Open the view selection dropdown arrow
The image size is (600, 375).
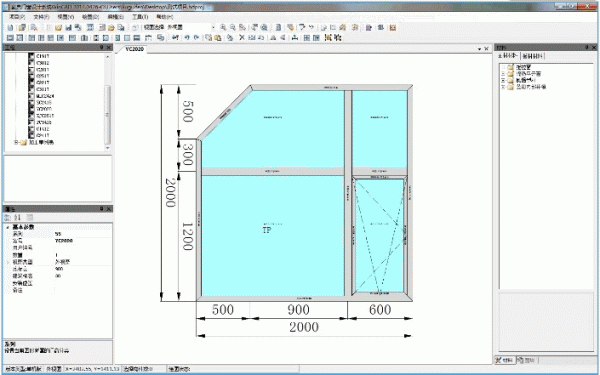213,28
